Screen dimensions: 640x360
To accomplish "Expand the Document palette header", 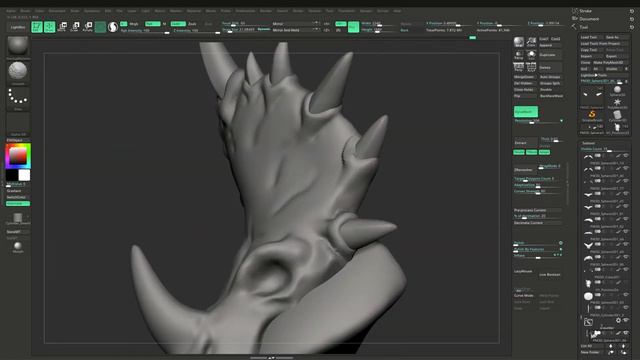I will tap(589, 19).
